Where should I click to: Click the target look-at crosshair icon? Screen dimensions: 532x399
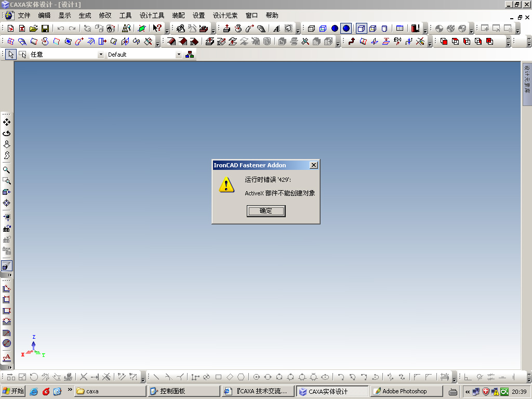(x=6, y=203)
